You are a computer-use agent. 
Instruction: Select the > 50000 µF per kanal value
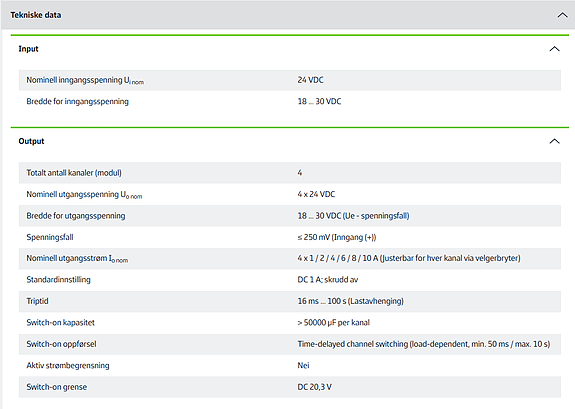[333, 323]
